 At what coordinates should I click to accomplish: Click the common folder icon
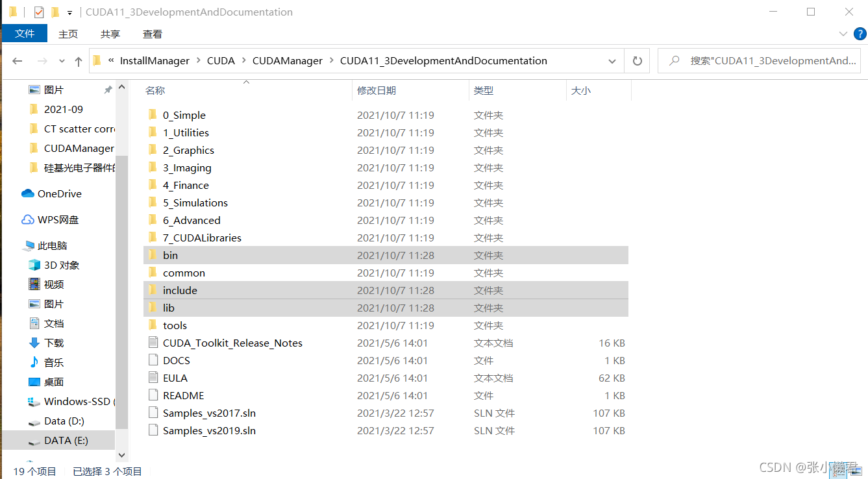click(x=153, y=273)
